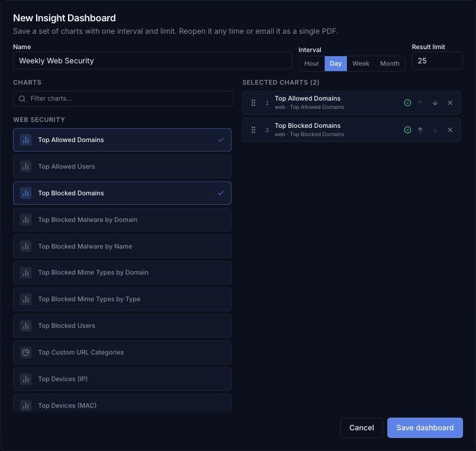Add the Top Devices (MAC) chart
This screenshot has width=476, height=451.
[x=122, y=403]
